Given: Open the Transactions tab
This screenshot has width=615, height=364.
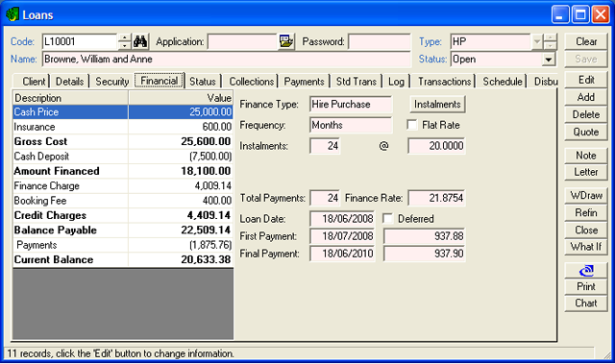Looking at the screenshot, I should 444,82.
